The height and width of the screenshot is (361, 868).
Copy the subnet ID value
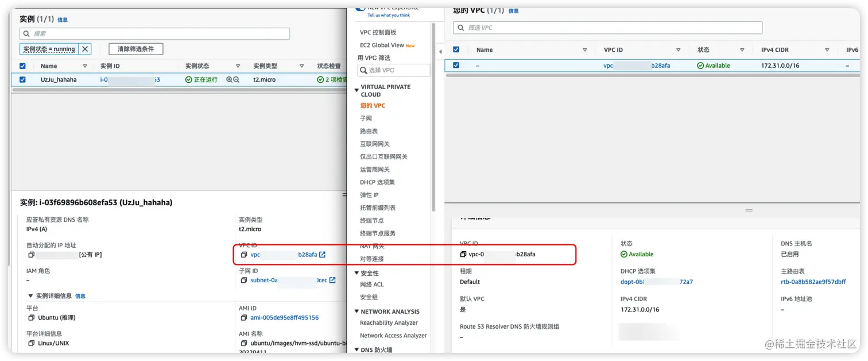click(x=244, y=280)
